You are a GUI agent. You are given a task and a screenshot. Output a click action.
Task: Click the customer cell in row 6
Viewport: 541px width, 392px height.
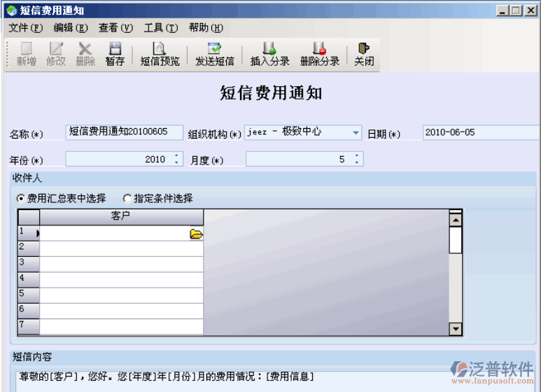[x=121, y=311]
